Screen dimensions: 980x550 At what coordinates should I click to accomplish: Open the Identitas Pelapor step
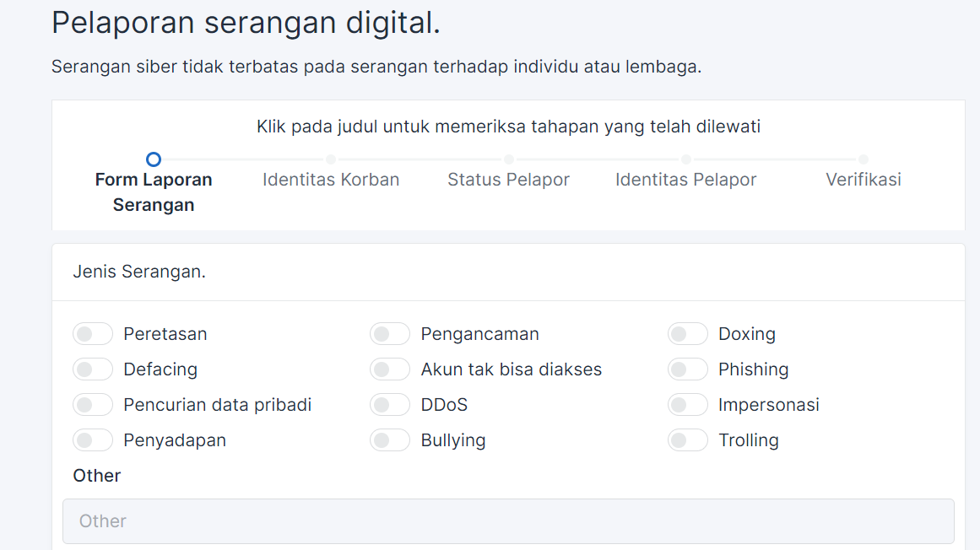(x=685, y=180)
